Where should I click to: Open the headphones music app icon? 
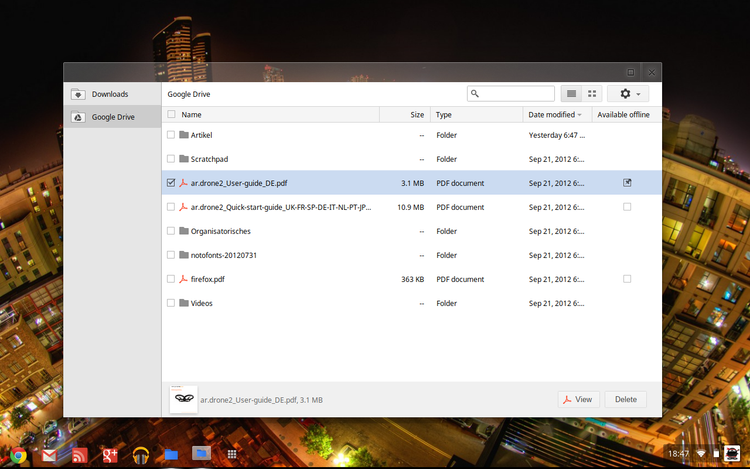coord(141,454)
